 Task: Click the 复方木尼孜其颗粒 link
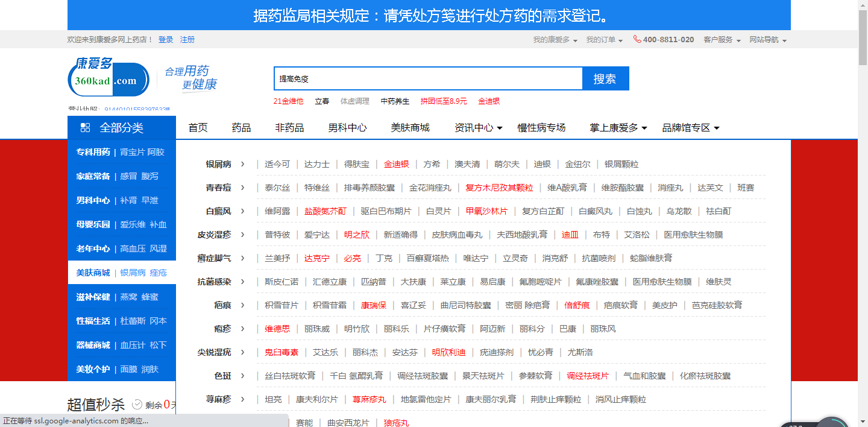[x=499, y=188]
